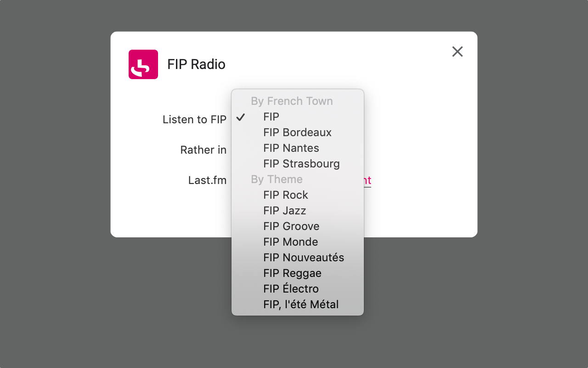Choose FIP Monde from the list
588x368 pixels.
point(290,242)
